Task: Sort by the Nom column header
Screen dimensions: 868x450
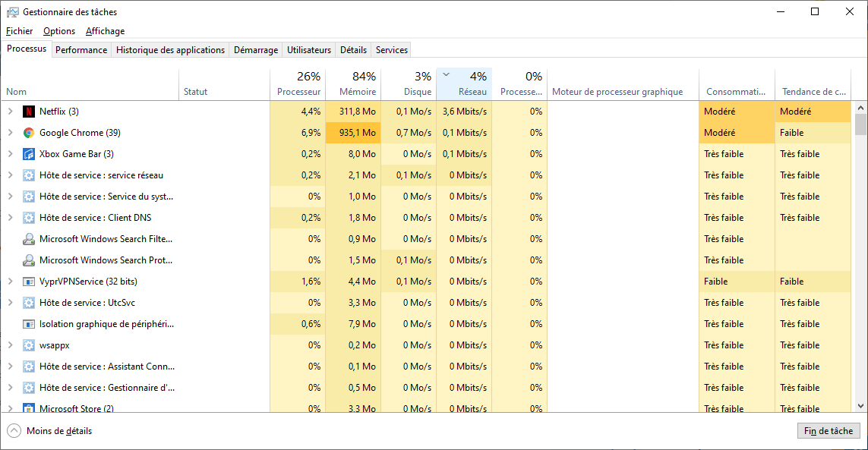Action: (90, 85)
